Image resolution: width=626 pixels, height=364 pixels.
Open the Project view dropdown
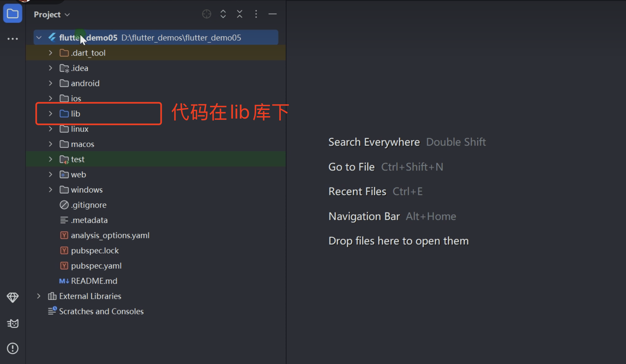click(52, 15)
